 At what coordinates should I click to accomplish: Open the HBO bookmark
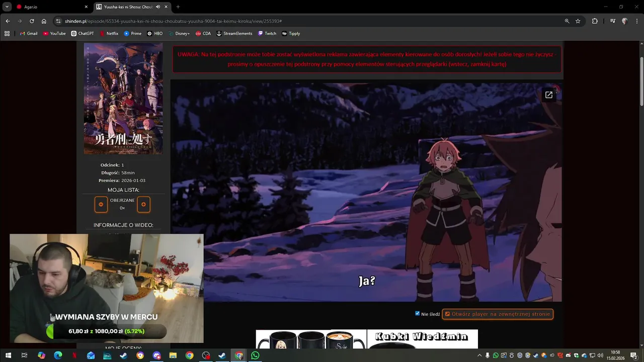point(155,34)
